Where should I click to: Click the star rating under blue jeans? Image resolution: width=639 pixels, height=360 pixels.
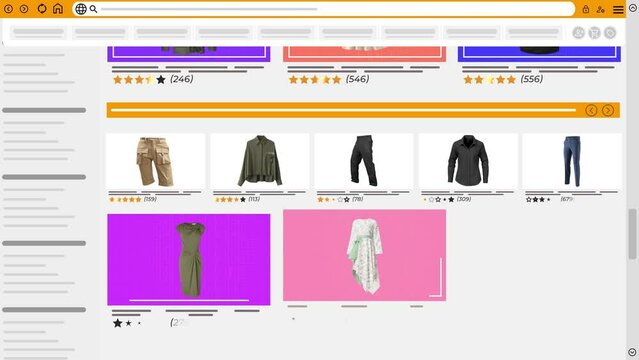coord(539,199)
